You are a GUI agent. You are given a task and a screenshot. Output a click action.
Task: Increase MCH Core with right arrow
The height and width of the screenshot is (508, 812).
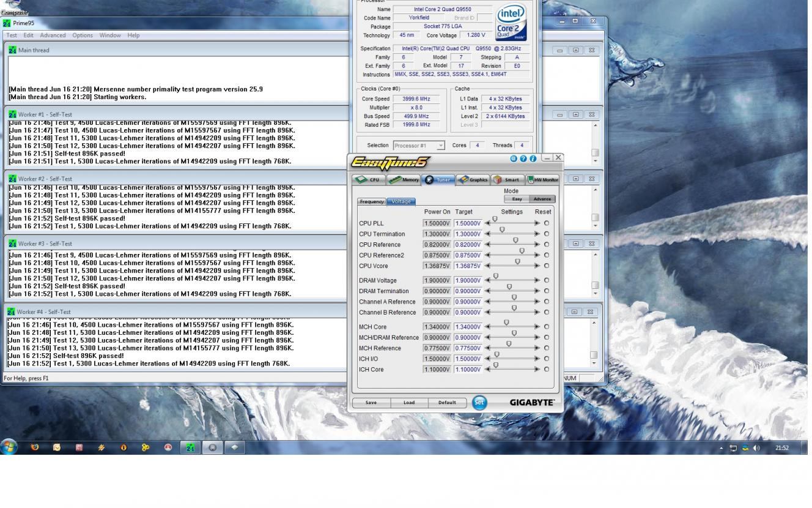(537, 327)
